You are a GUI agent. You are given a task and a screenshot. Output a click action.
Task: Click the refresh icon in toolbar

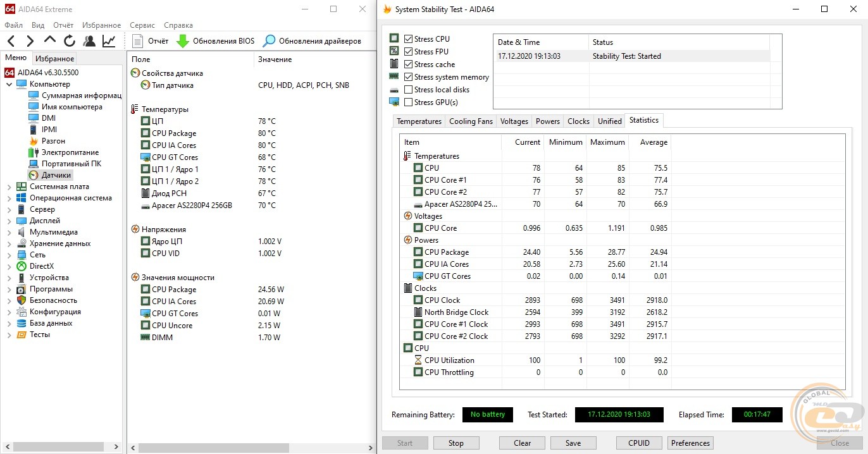(x=70, y=41)
